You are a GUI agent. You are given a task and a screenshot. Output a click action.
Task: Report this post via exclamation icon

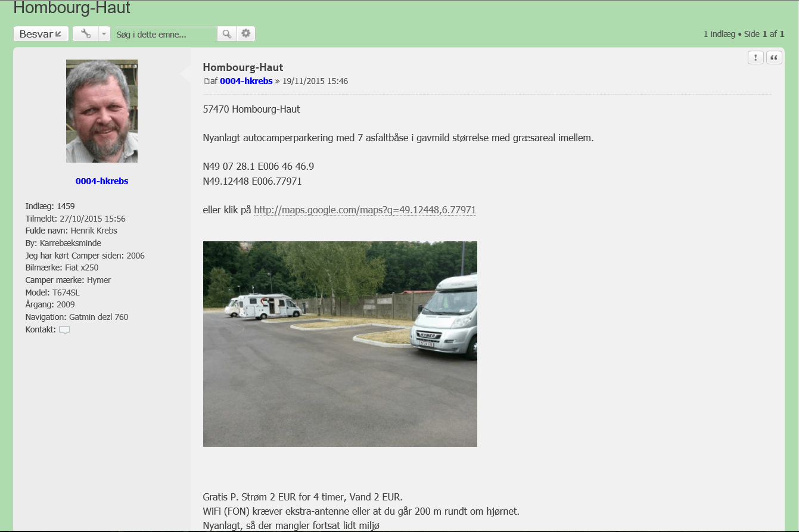(756, 57)
